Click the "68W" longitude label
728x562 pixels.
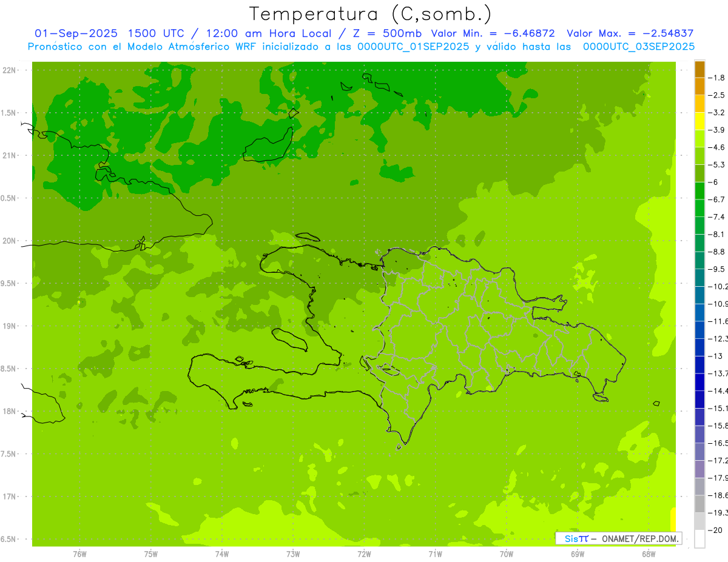pos(649,554)
